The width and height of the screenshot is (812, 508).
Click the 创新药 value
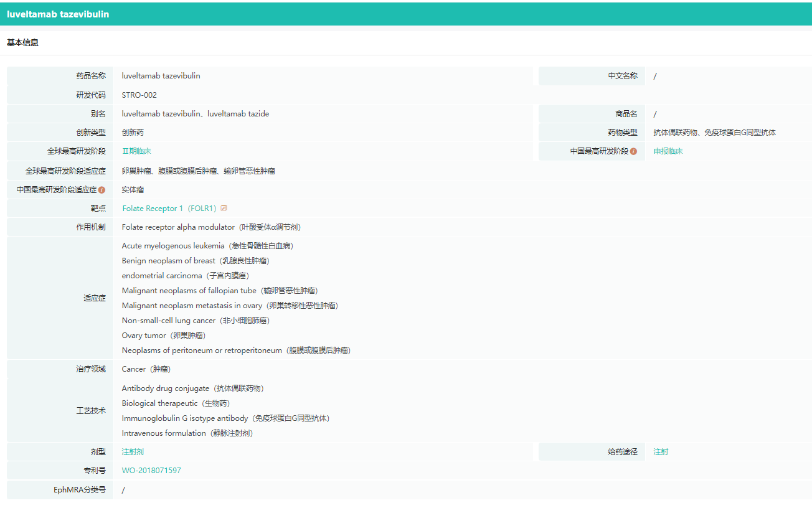(x=133, y=133)
